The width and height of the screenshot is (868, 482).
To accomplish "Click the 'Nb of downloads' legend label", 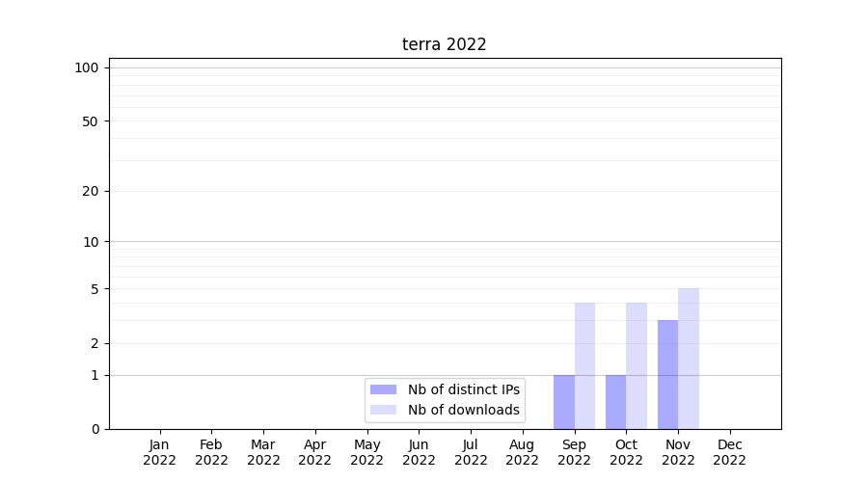I will pos(463,410).
